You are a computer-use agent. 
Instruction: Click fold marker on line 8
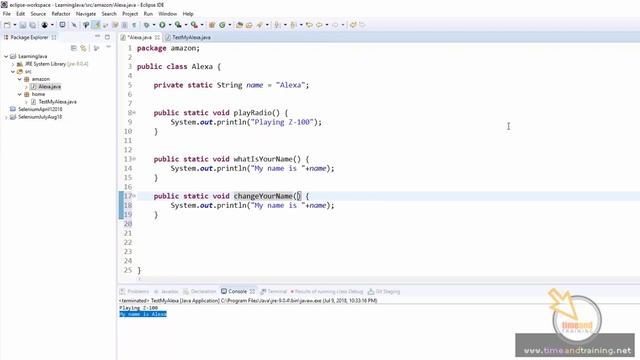tap(134, 113)
